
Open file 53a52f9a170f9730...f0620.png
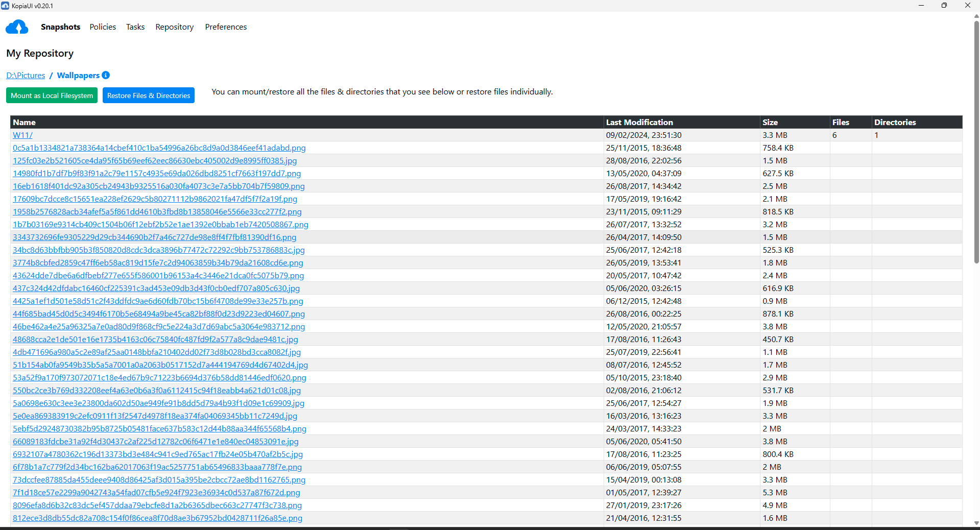(159, 378)
